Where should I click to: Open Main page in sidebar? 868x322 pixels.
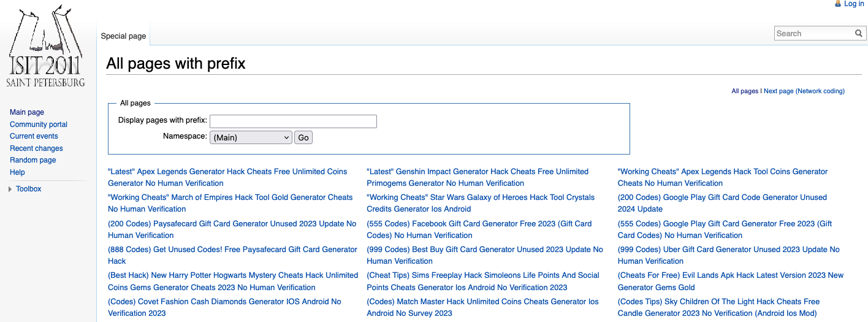[27, 112]
